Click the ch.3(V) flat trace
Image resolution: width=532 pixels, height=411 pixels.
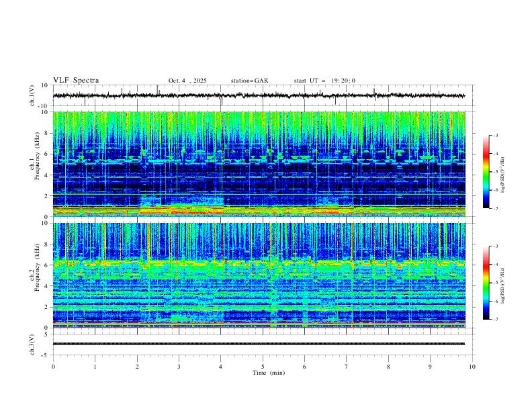click(259, 344)
